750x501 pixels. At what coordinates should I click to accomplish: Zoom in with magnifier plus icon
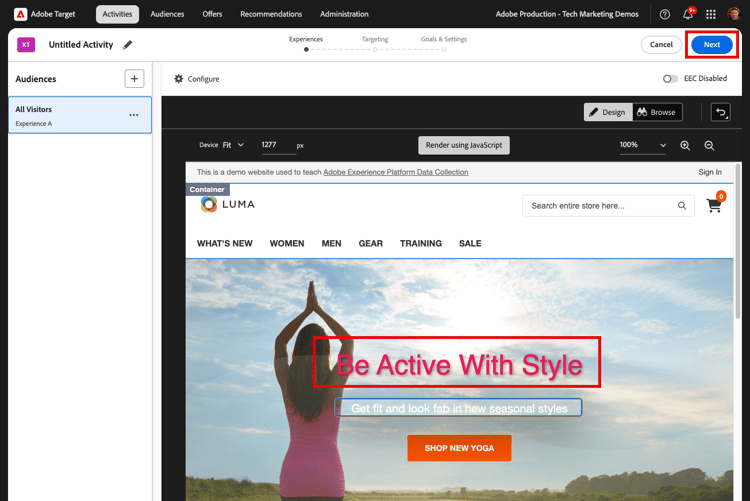click(x=685, y=145)
